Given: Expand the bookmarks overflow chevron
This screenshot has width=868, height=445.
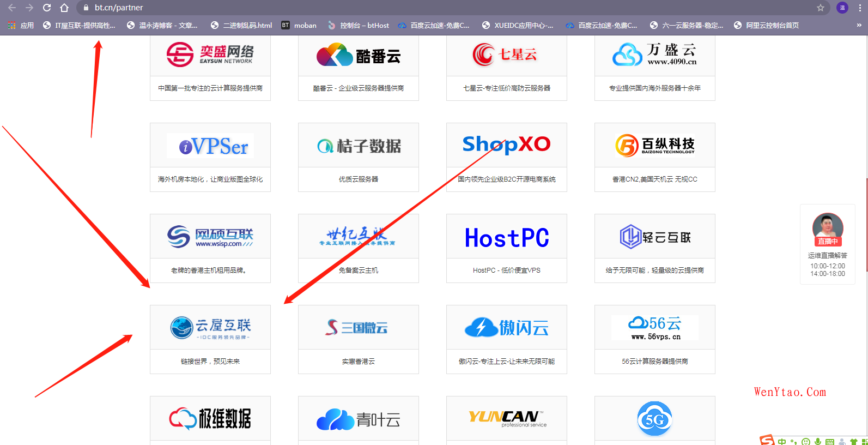Looking at the screenshot, I should [x=859, y=25].
